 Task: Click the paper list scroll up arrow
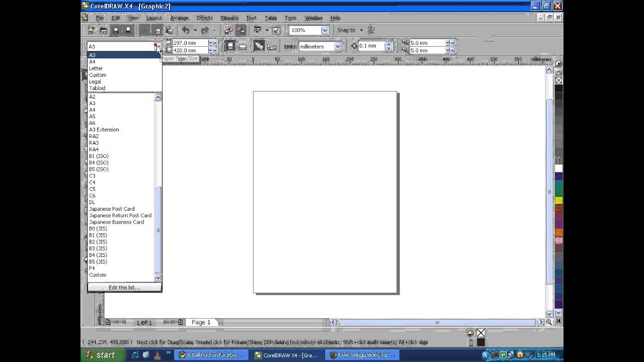coord(158,97)
